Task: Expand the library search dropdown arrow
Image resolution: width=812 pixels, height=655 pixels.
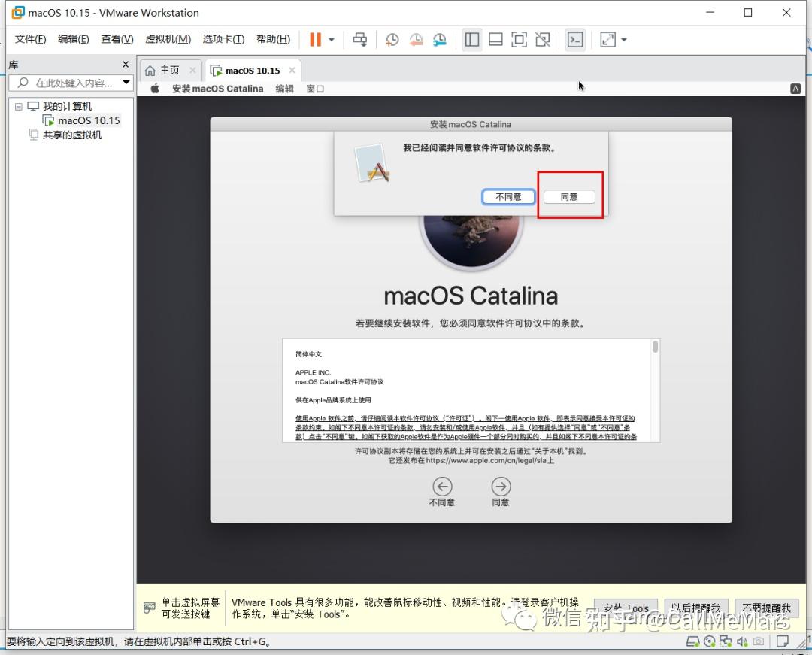Action: pyautogui.click(x=126, y=82)
